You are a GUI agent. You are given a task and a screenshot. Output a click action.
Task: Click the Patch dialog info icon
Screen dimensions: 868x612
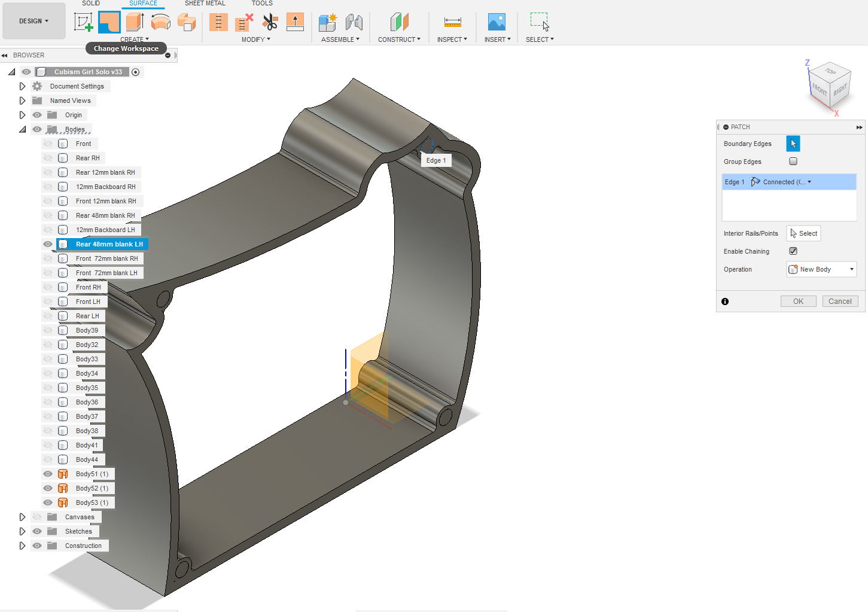pos(725,302)
